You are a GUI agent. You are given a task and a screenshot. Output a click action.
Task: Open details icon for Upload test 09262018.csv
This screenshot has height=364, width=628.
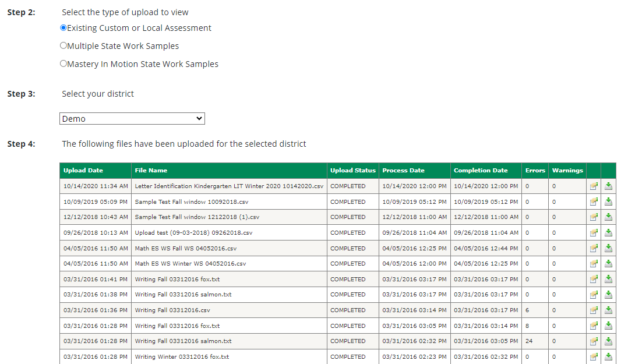tap(594, 233)
